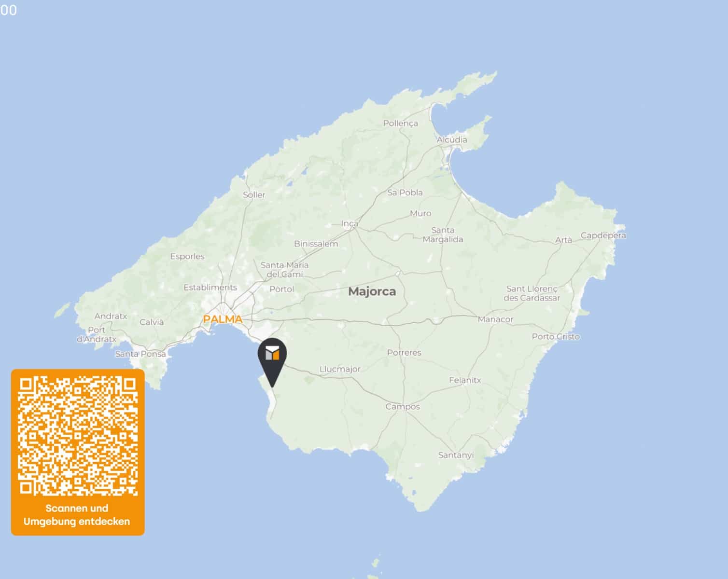The width and height of the screenshot is (728, 579).
Task: Select the Santanyí town label
Action: (x=456, y=455)
